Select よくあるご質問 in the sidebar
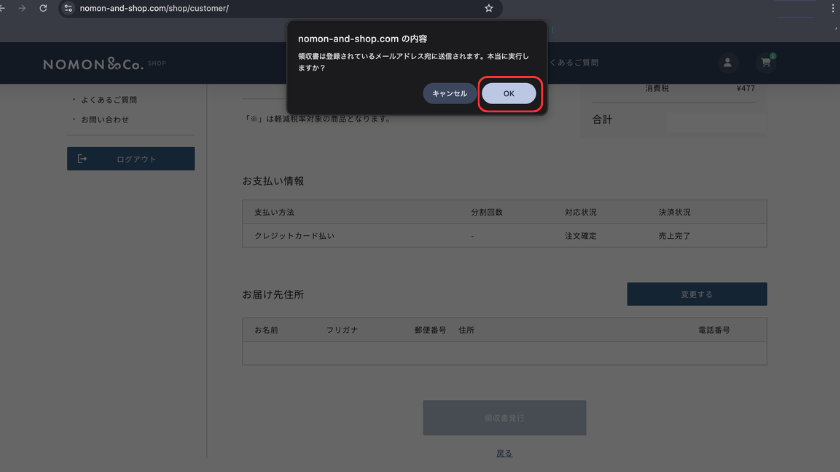Screen dimensions: 840x472 tap(109, 100)
